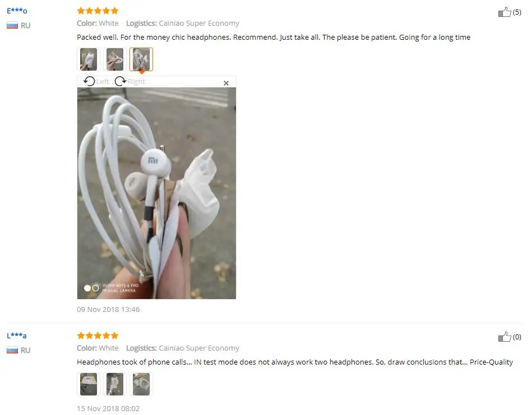The image size is (532, 415).
Task: Open third thumbnail in L***a's review
Action: (141, 384)
